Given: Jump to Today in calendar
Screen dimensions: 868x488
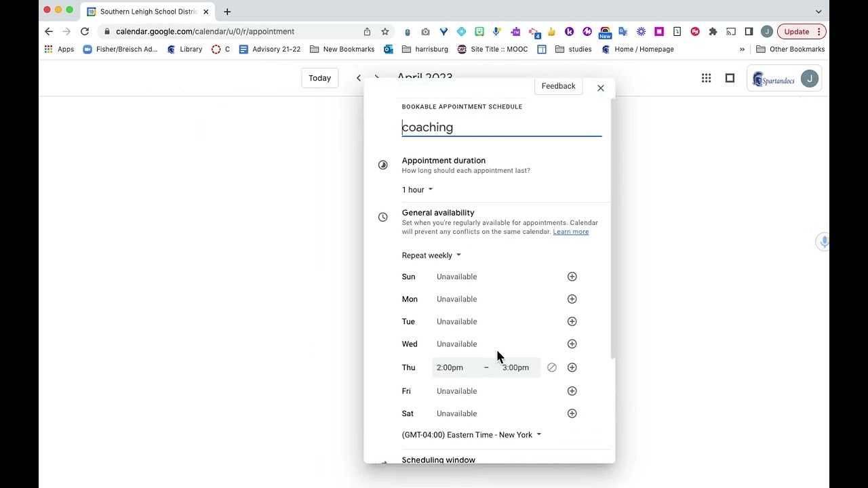Looking at the screenshot, I should pyautogui.click(x=319, y=78).
